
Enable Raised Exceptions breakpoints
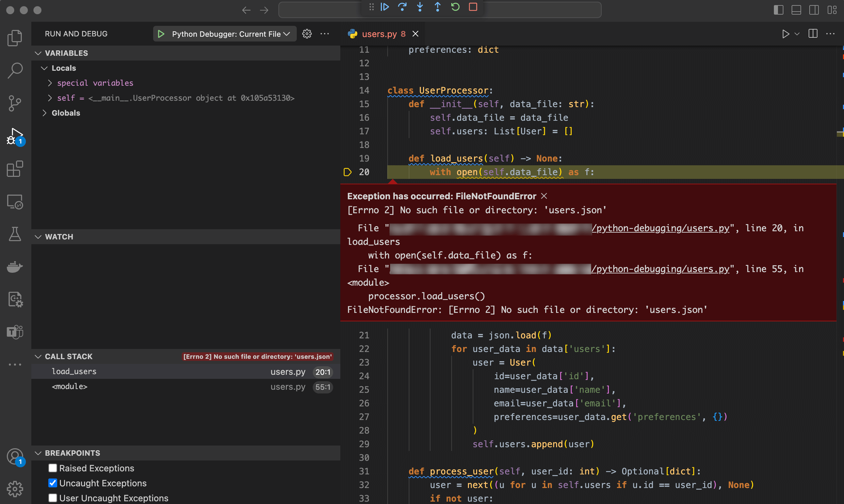pos(53,468)
